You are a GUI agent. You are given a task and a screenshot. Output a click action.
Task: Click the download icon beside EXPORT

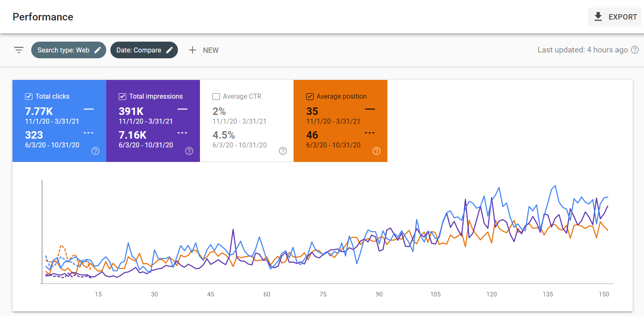[x=598, y=17]
